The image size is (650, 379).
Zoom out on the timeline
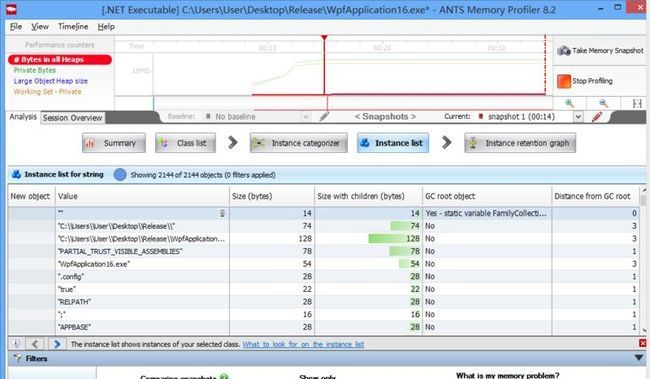(603, 104)
